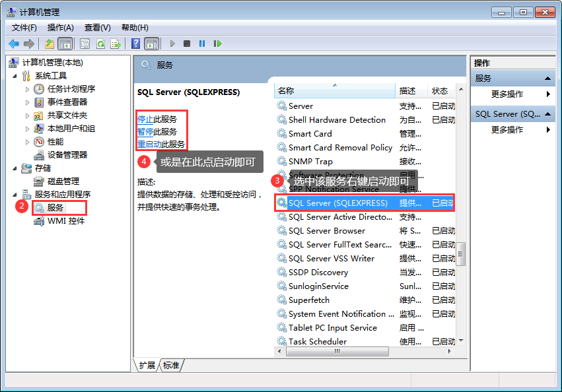The image size is (562, 392).
Task: Click the Properties toolbar icon
Action: coord(85,44)
